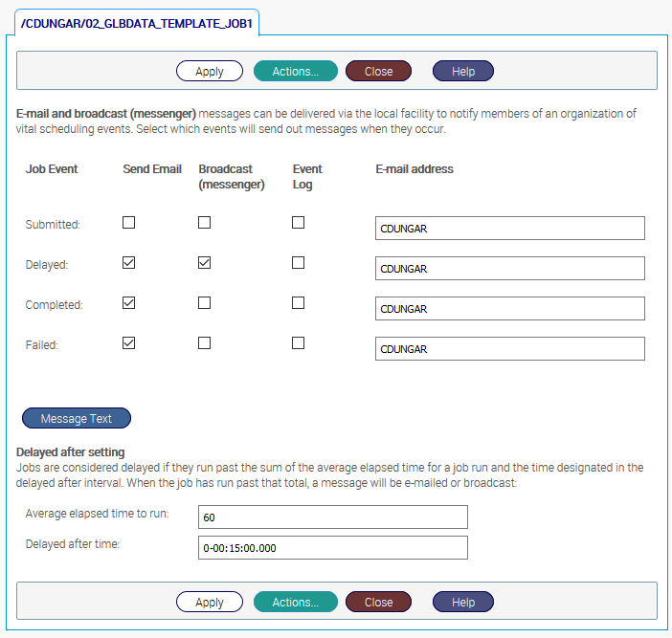This screenshot has width=672, height=638.
Task: Enable Event Log for Submitted event
Action: coord(298,223)
